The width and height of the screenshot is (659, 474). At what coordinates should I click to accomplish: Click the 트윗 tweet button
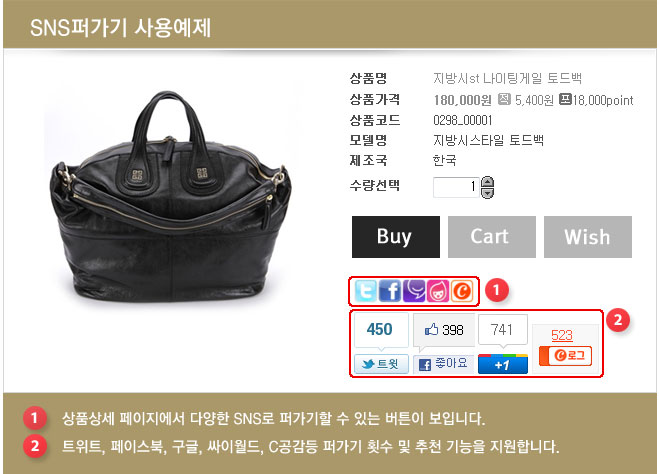point(381,364)
